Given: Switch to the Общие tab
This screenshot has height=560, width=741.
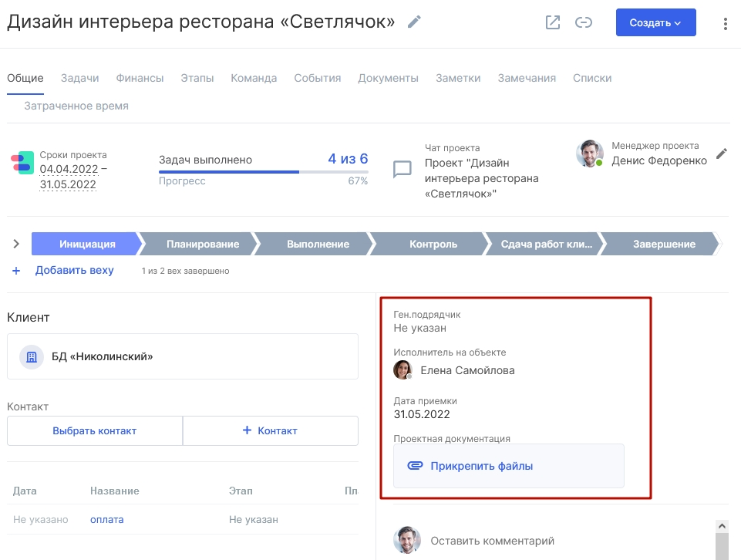Looking at the screenshot, I should click(25, 78).
